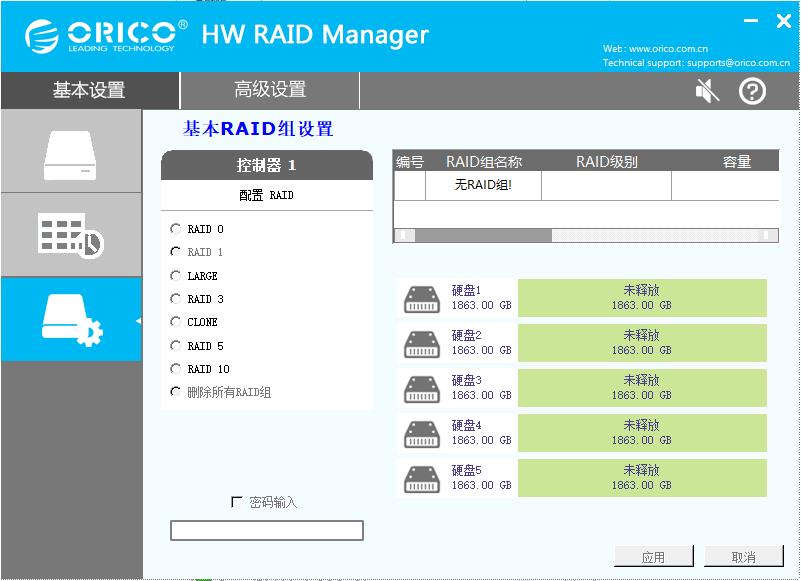This screenshot has width=801, height=581.
Task: Enable the 密码输入 checkbox
Action: click(237, 502)
